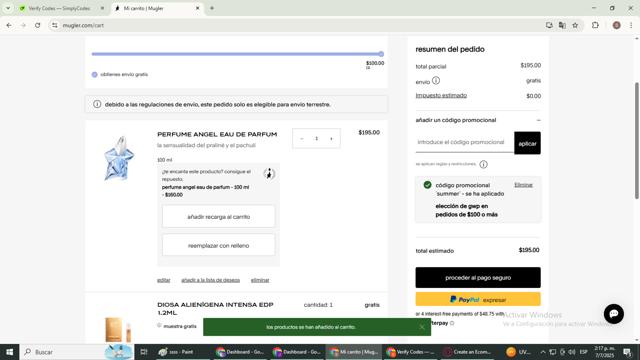Open the translate page icon
Image resolution: width=640 pixels, height=360 pixels.
[x=562, y=25]
